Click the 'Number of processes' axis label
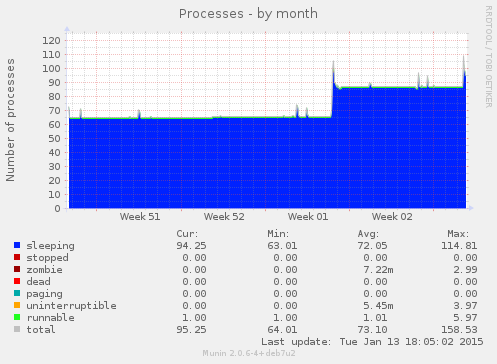Image resolution: width=497 pixels, height=364 pixels. click(x=10, y=120)
